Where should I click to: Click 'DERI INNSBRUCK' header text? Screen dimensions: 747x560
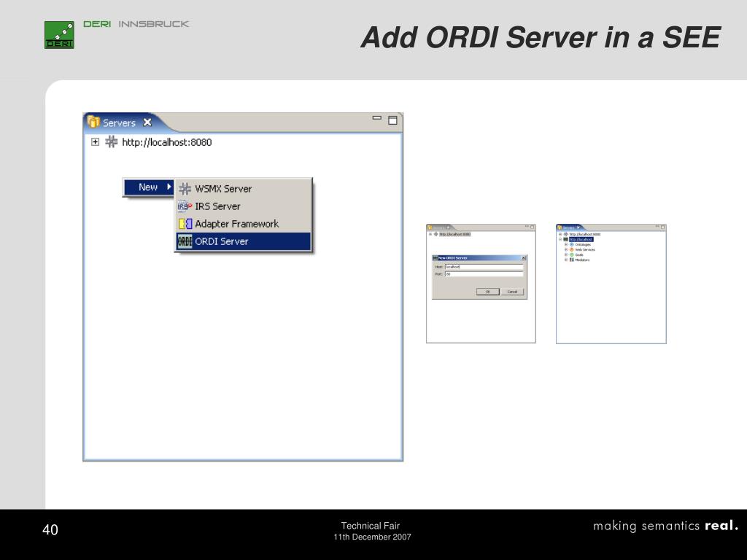(x=136, y=24)
